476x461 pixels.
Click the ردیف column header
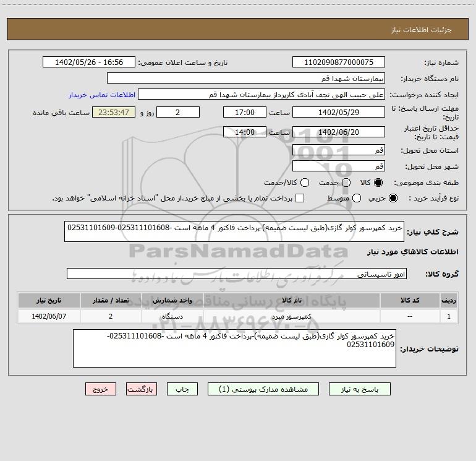(x=449, y=300)
